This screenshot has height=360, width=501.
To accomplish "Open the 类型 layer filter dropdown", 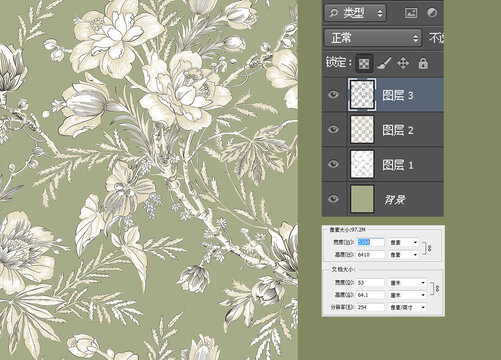I will click(x=355, y=13).
